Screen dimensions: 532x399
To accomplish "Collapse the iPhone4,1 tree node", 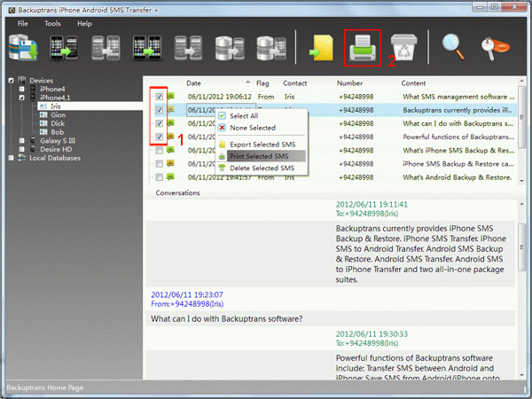I will [21, 98].
